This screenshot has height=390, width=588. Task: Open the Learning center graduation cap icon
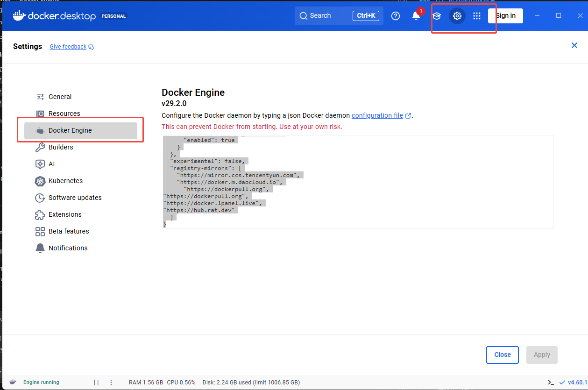437,16
